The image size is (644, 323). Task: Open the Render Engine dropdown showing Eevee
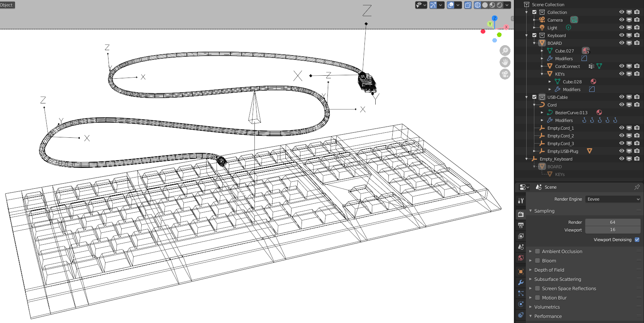pos(613,199)
